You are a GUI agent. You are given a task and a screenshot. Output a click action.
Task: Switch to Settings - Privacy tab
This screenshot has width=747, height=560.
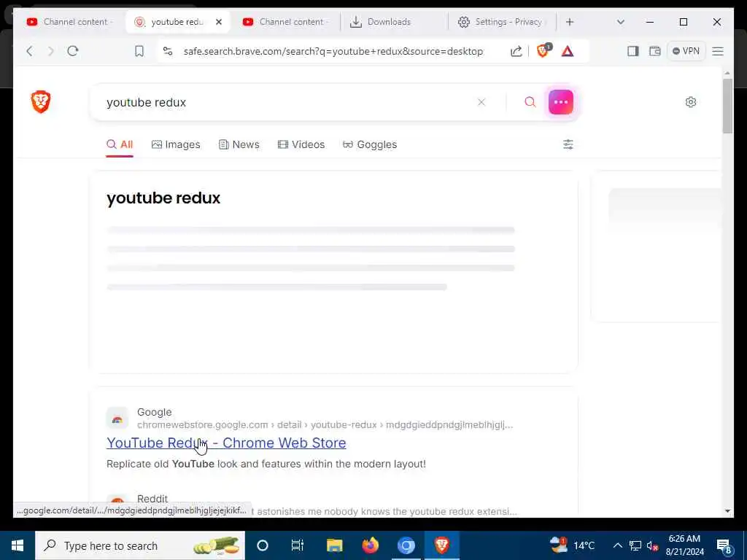502,22
